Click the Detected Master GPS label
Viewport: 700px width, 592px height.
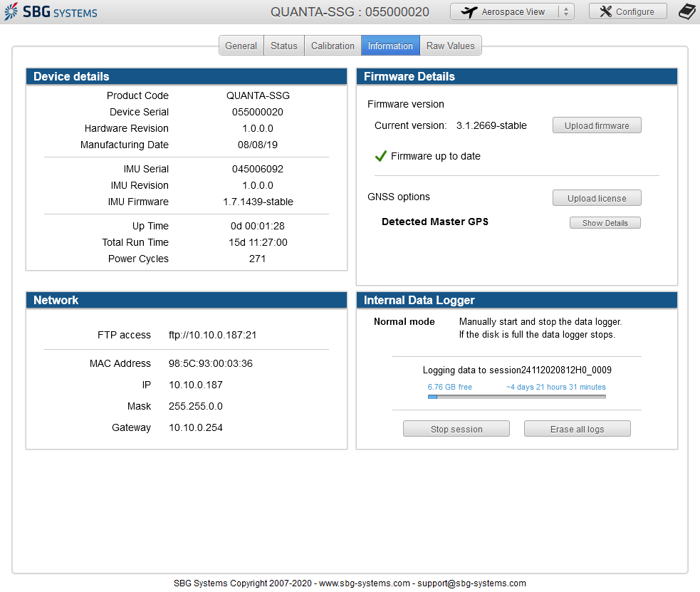click(435, 222)
